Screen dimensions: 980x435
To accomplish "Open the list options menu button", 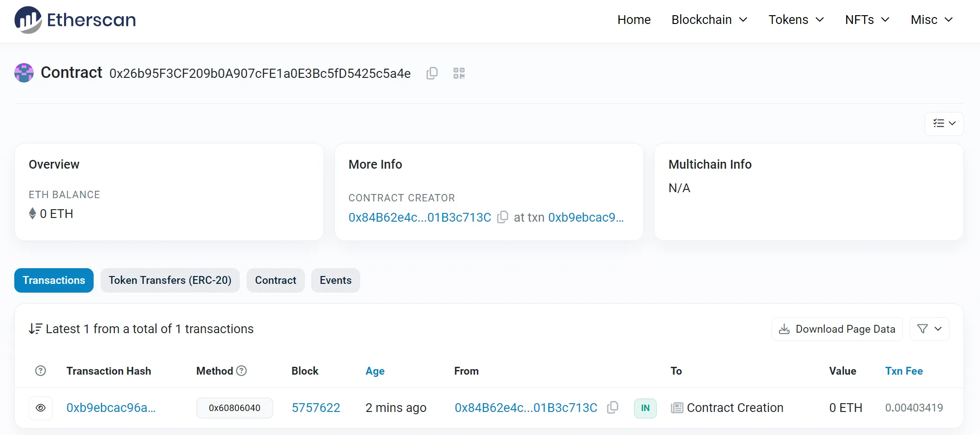I will tap(944, 123).
